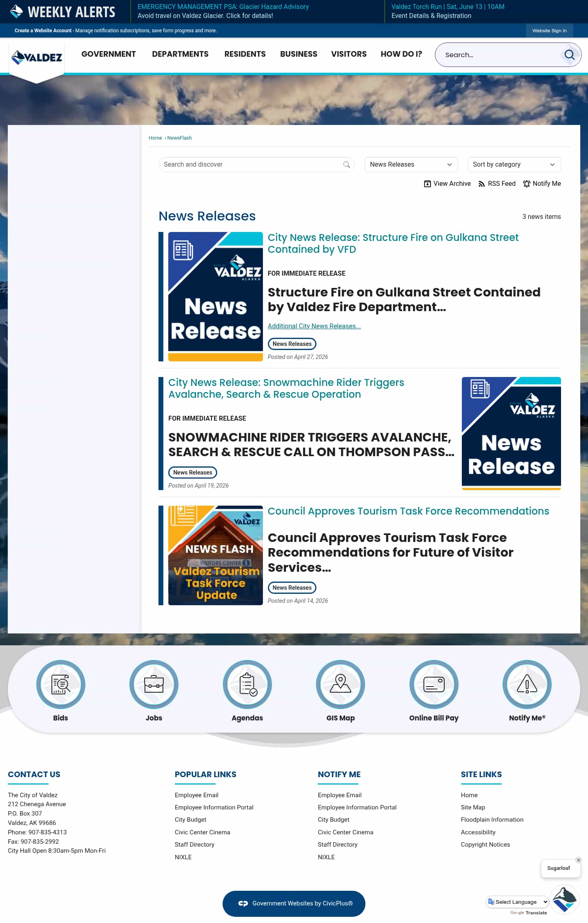The image size is (588, 923).
Task: Open Council Approves Tourism Task Force title
Action: click(408, 511)
